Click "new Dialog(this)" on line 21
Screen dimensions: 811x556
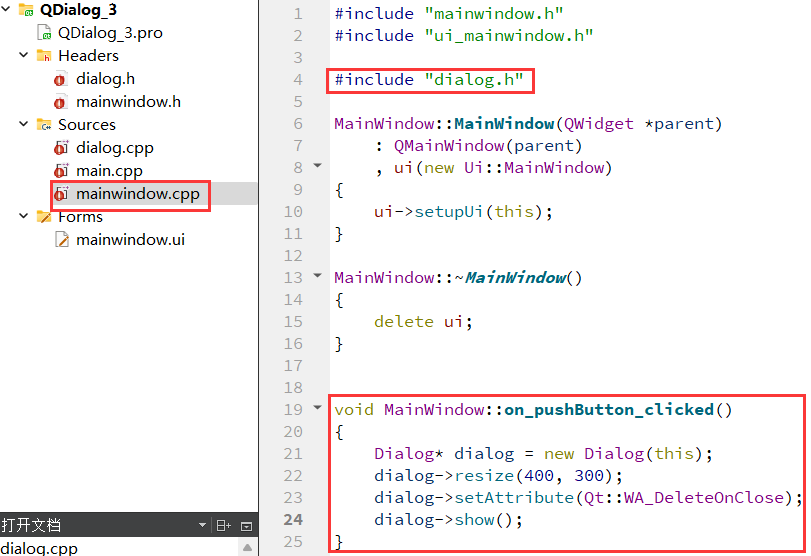click(x=623, y=454)
